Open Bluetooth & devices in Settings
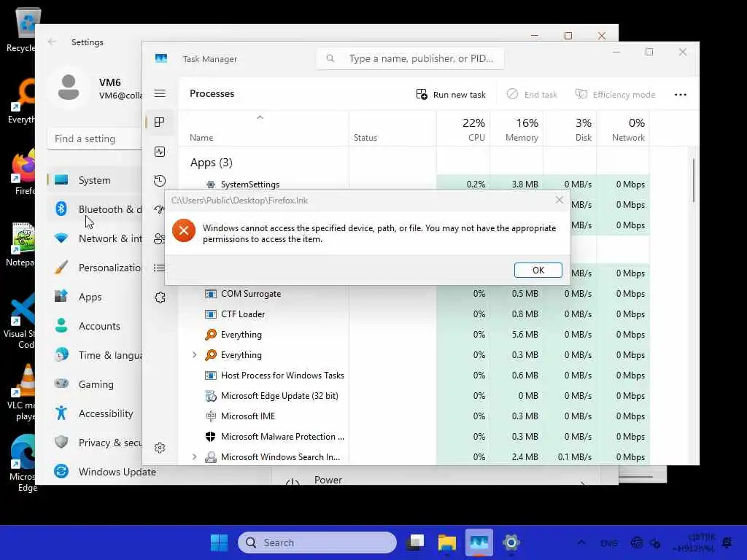This screenshot has width=747, height=560. pyautogui.click(x=94, y=209)
